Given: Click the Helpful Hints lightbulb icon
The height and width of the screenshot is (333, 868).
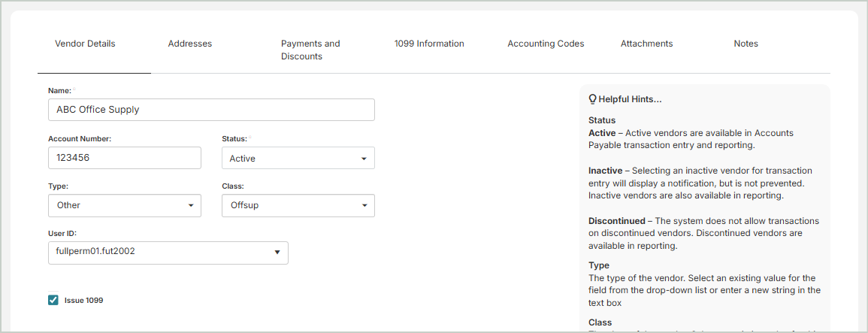Looking at the screenshot, I should [592, 99].
